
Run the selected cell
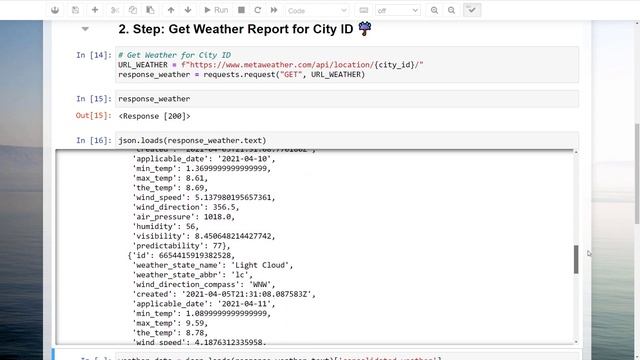(216, 10)
